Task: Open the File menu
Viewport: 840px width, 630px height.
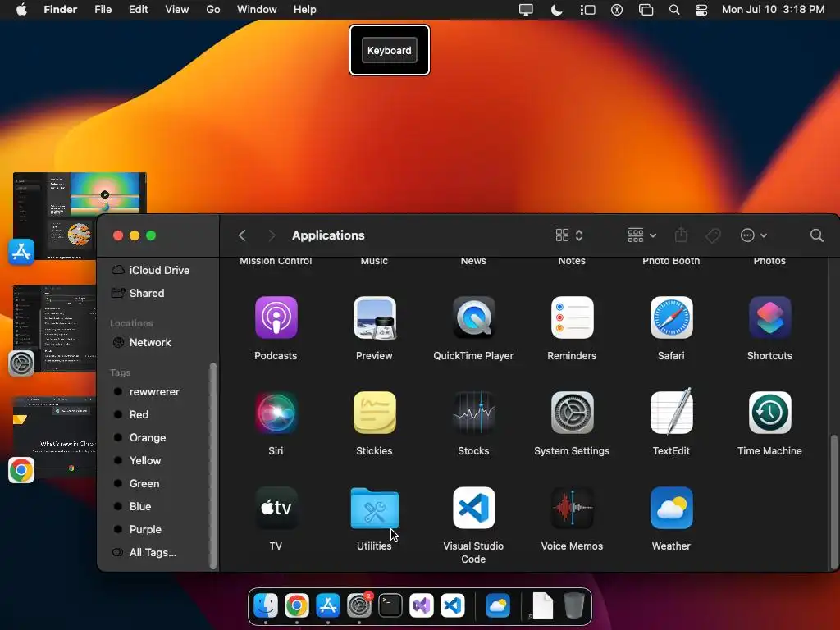Action: pos(103,10)
